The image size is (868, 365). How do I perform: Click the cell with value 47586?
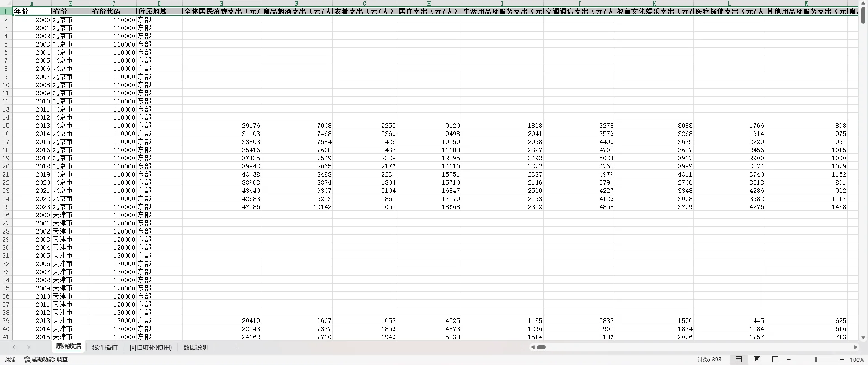(222, 207)
